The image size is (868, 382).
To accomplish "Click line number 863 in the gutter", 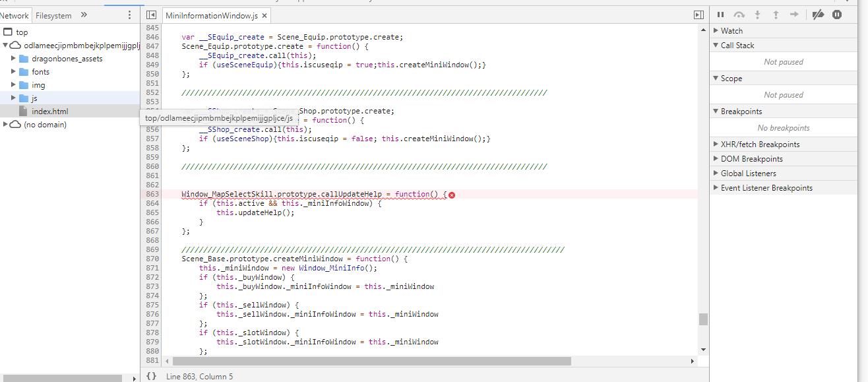I will pos(152,195).
